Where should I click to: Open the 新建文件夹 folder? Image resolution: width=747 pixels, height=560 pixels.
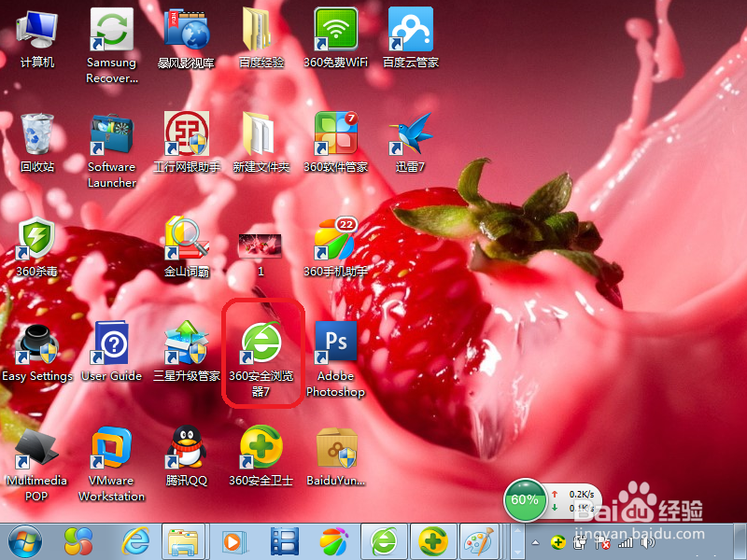point(261,143)
